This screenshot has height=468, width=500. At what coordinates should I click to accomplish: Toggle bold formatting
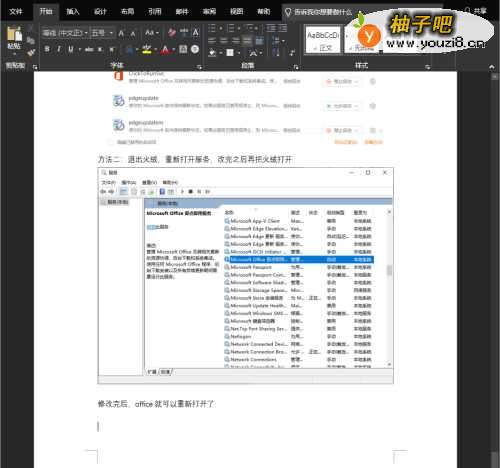pos(47,49)
